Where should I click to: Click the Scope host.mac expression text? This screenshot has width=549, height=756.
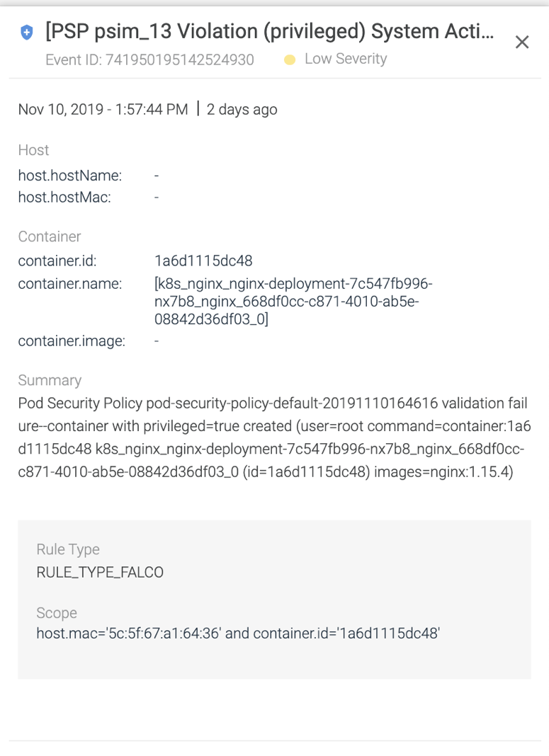click(x=238, y=633)
